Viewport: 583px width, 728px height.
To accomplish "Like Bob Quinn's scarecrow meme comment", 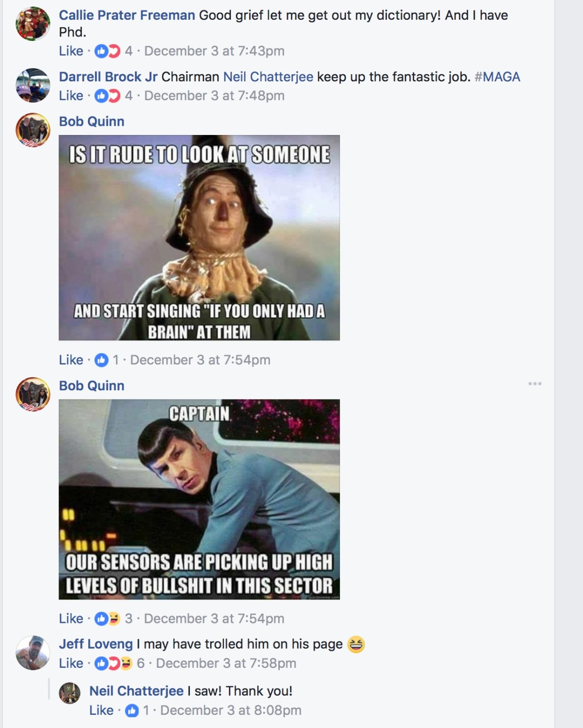I will click(x=71, y=360).
